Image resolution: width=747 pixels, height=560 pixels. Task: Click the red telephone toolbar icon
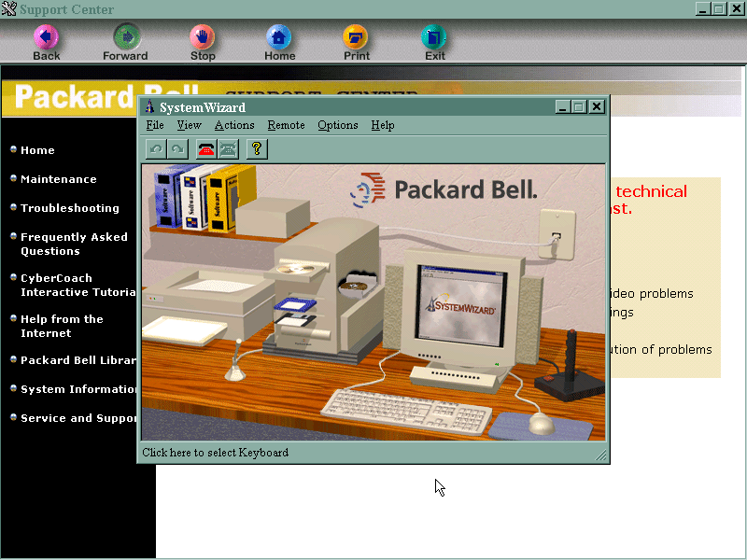coord(206,148)
